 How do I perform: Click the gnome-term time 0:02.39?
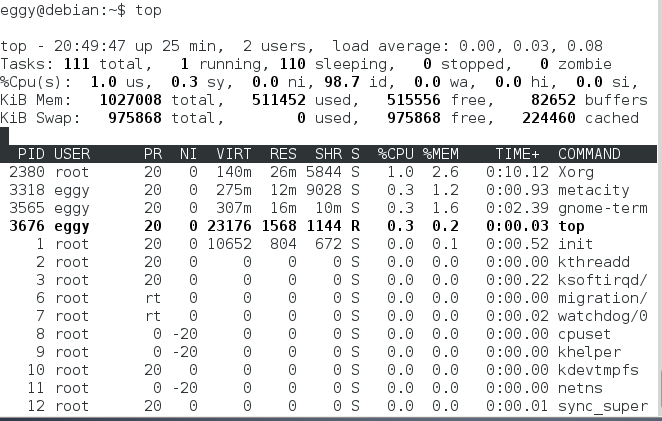517,208
